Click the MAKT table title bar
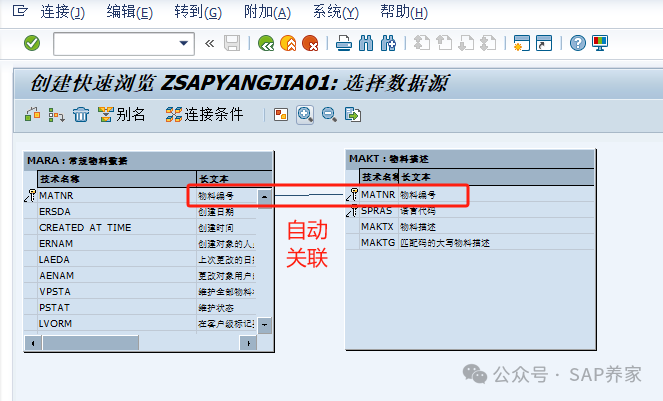663x401 pixels. [x=471, y=159]
